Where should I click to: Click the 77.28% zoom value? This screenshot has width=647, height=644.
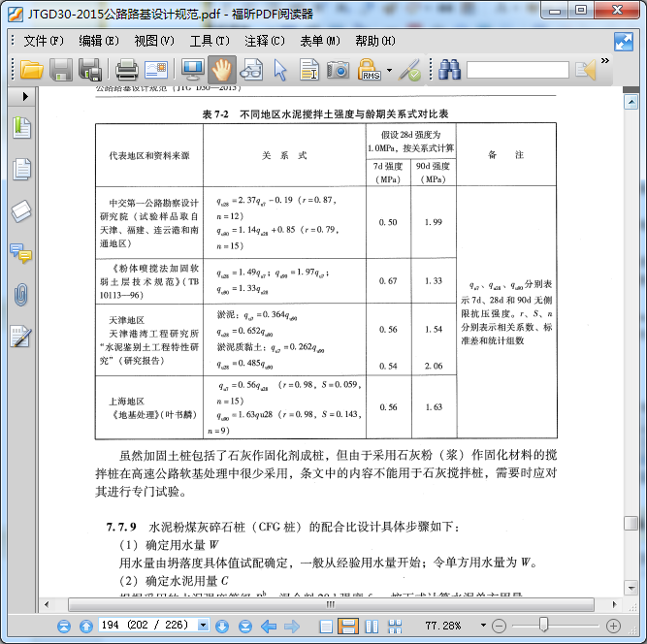point(442,626)
